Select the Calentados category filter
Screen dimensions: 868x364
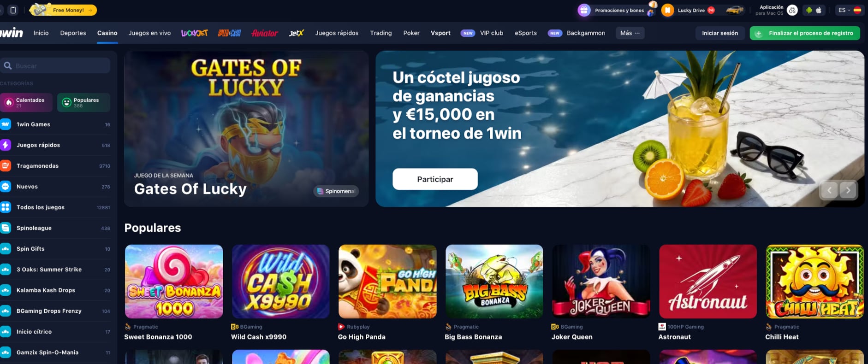[x=26, y=102]
